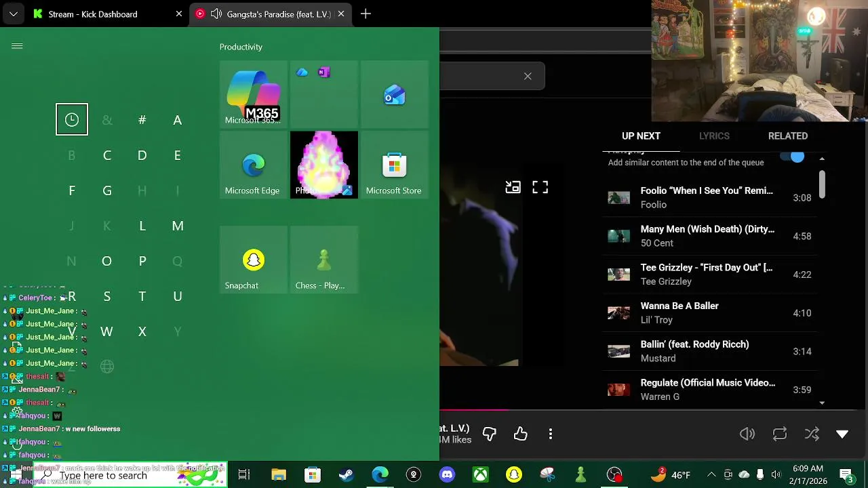The height and width of the screenshot is (488, 868).
Task: Play Regulate by Warren G
Action: [709, 390]
